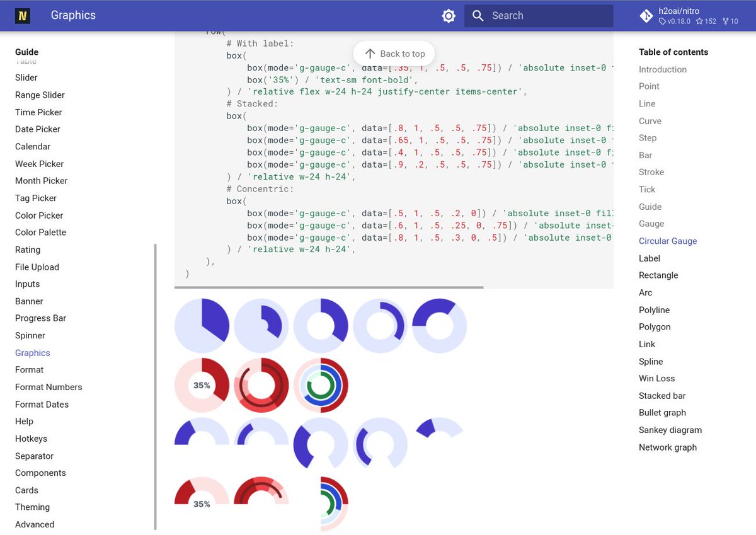Click the code block horizontal scrollbar
Image resolution: width=756 pixels, height=535 pixels.
329,287
